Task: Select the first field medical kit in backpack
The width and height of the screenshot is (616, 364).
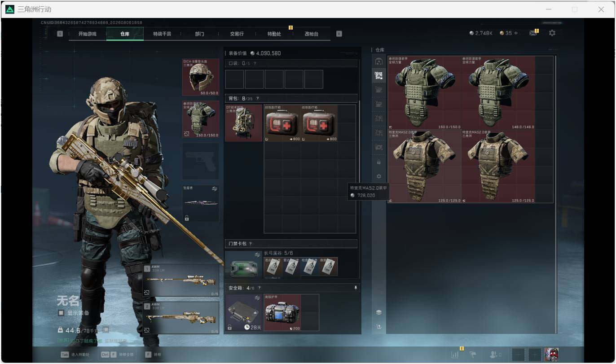Action: coord(282,123)
